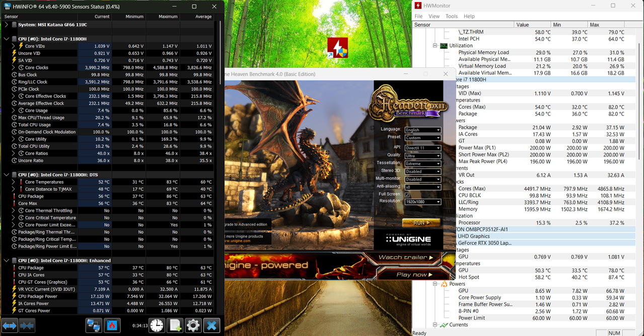644x336 pixels.
Task: Click the collapse columns arrows icon in HWiNFO
Action: [x=27, y=325]
